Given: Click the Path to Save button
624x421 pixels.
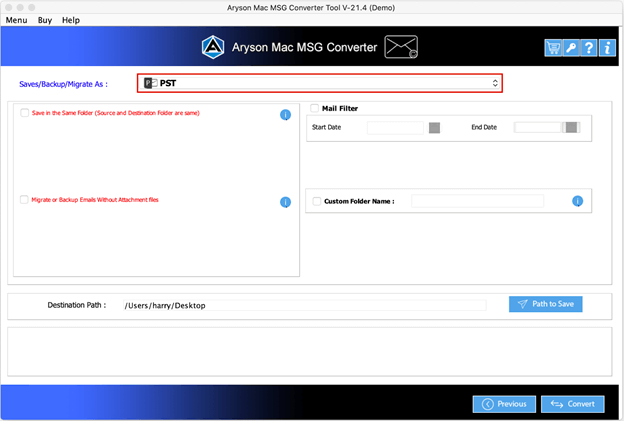Looking at the screenshot, I should point(546,304).
